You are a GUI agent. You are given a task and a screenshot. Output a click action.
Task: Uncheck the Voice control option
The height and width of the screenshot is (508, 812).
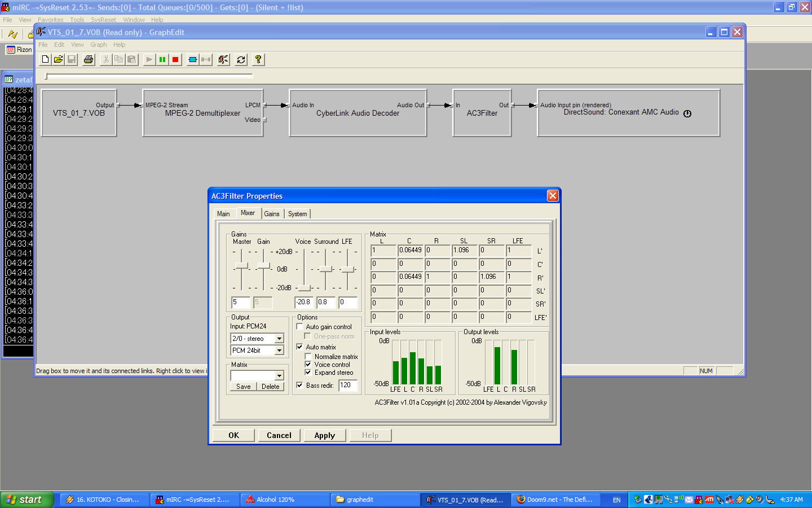[308, 365]
